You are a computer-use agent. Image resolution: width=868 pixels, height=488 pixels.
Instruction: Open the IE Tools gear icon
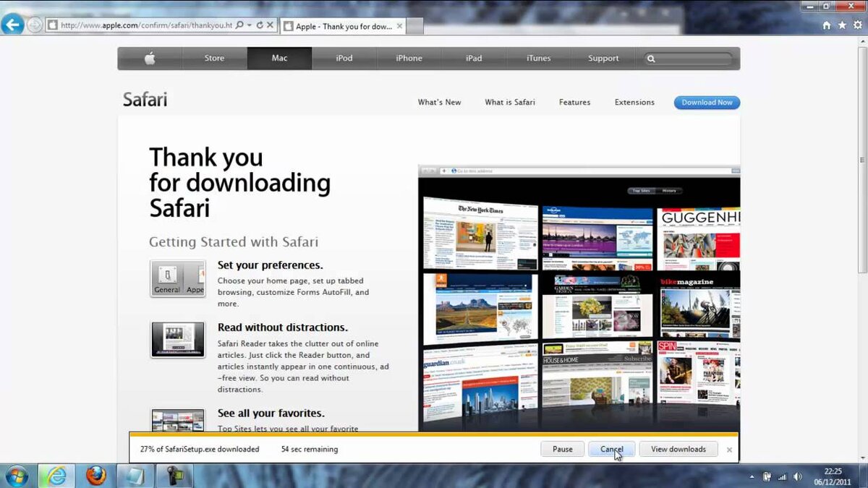858,25
